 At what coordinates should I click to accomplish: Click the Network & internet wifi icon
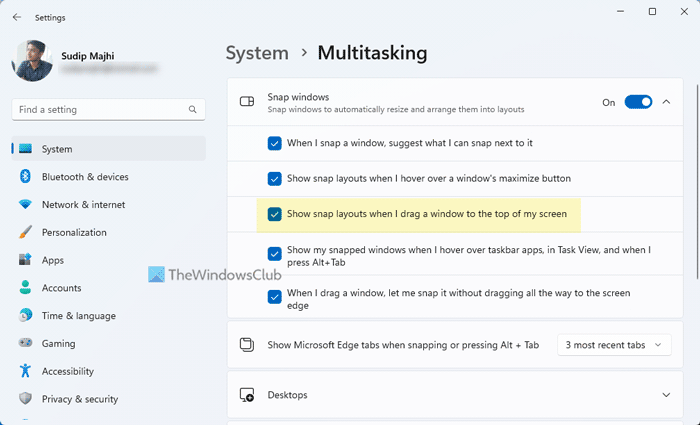pyautogui.click(x=25, y=205)
